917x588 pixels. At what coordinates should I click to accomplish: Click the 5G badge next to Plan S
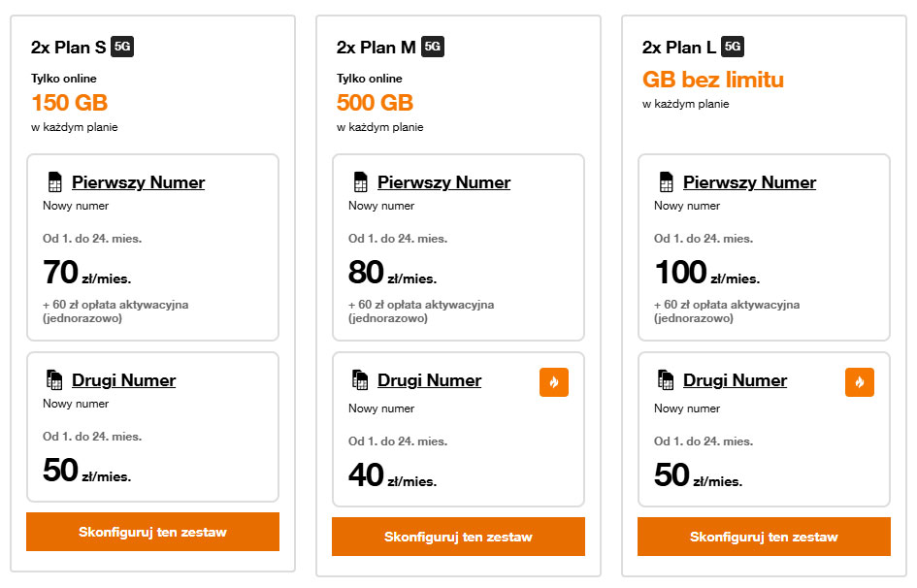[x=122, y=47]
